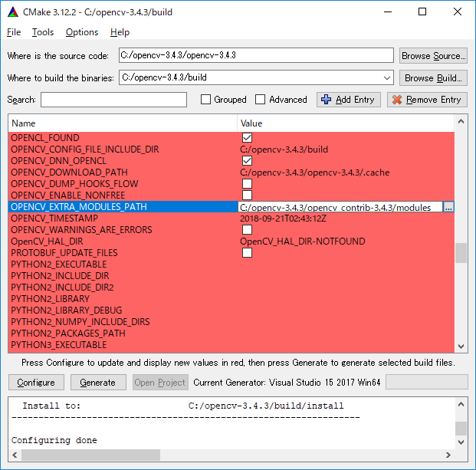Open the browse ellipsis for OPENCV_EXTRA_MODULES_PATH

coord(448,207)
